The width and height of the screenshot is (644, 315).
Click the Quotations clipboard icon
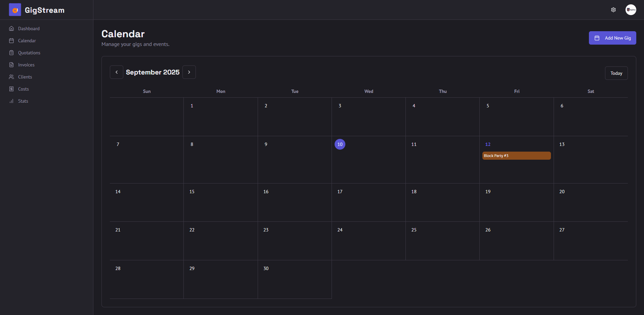11,53
